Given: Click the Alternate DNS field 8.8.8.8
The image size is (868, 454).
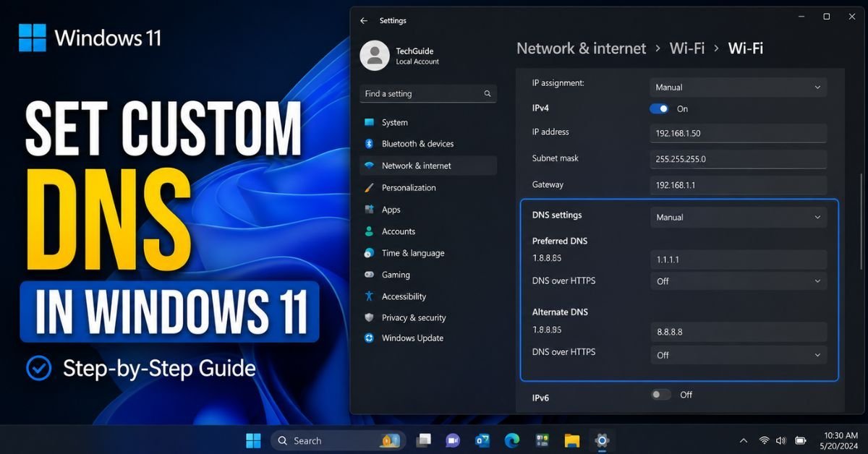Looking at the screenshot, I should [x=739, y=332].
